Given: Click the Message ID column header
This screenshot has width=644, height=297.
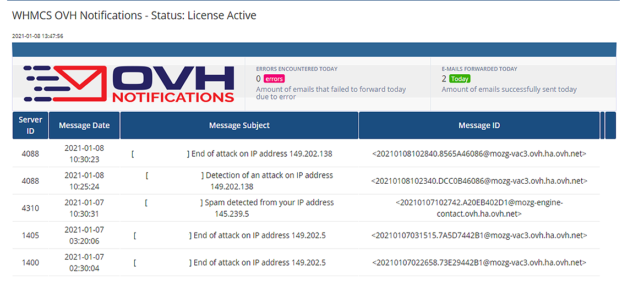Looking at the screenshot, I should [x=479, y=125].
